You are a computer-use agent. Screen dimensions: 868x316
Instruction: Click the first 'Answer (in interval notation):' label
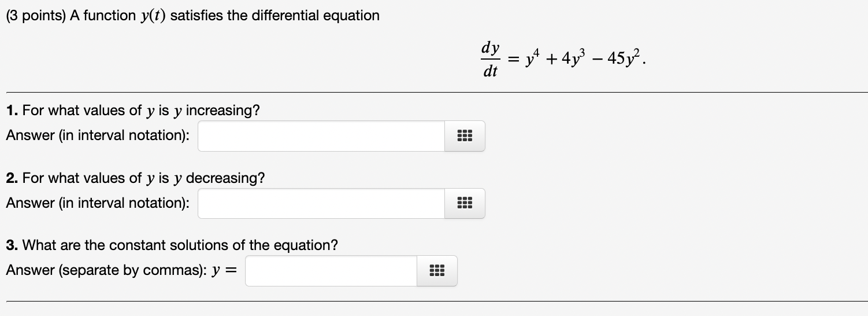click(98, 136)
